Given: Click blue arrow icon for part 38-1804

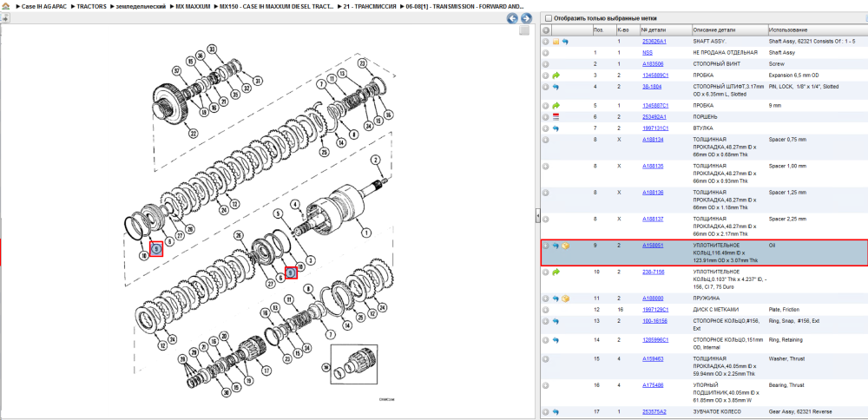Looking at the screenshot, I should 556,87.
